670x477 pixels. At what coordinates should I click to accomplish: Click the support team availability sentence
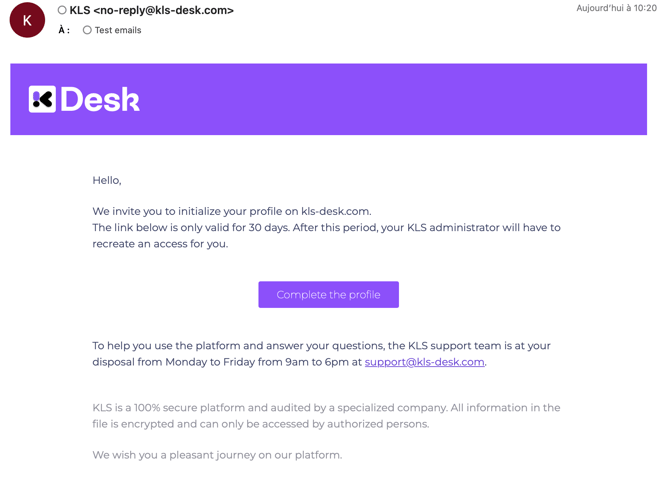click(321, 354)
